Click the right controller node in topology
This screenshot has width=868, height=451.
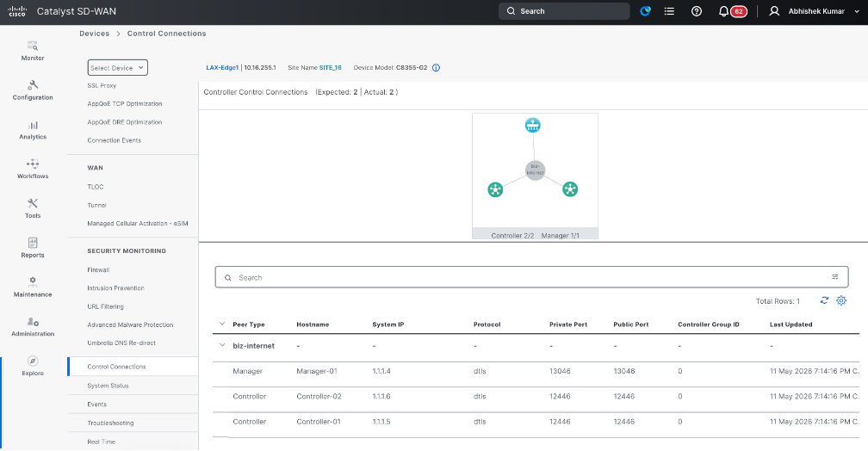pos(570,189)
